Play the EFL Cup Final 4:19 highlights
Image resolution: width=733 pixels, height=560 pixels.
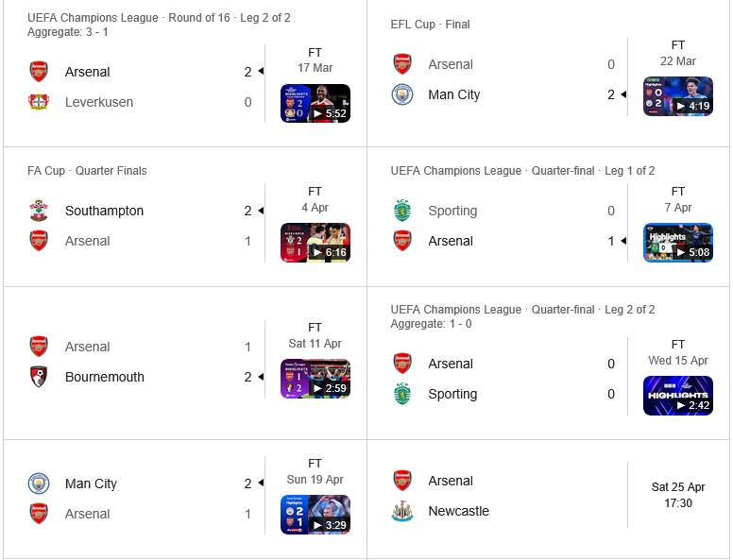[678, 96]
